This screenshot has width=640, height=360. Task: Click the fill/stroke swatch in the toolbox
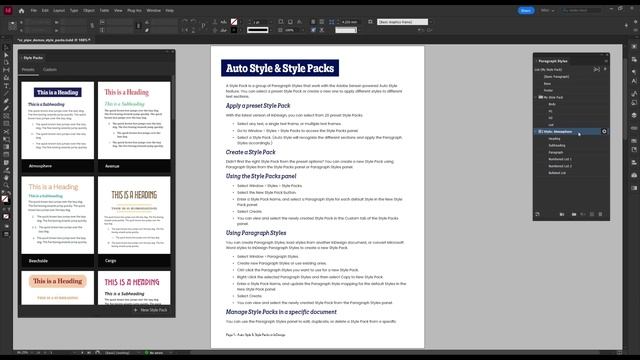click(x=5, y=199)
